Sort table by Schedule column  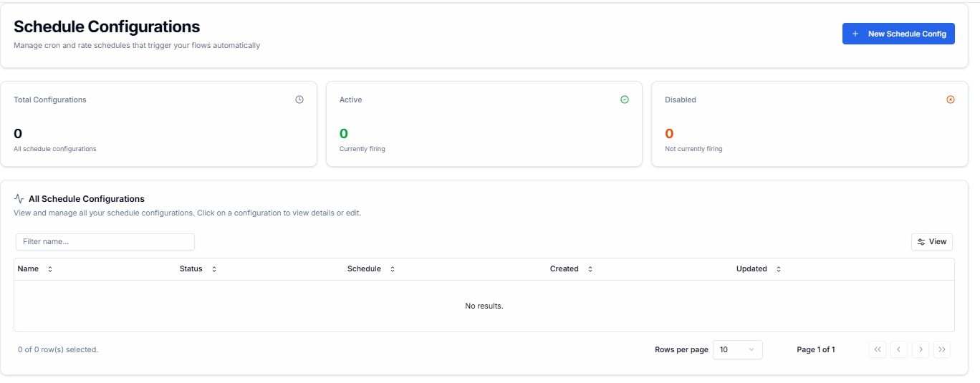point(371,269)
